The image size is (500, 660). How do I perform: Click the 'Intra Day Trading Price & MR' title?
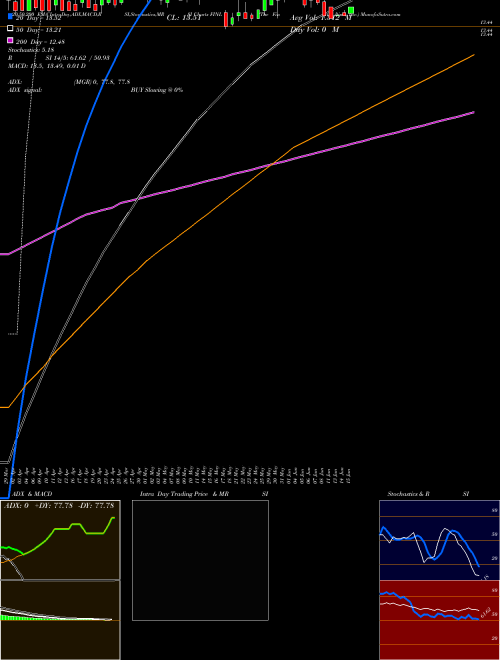tap(184, 494)
